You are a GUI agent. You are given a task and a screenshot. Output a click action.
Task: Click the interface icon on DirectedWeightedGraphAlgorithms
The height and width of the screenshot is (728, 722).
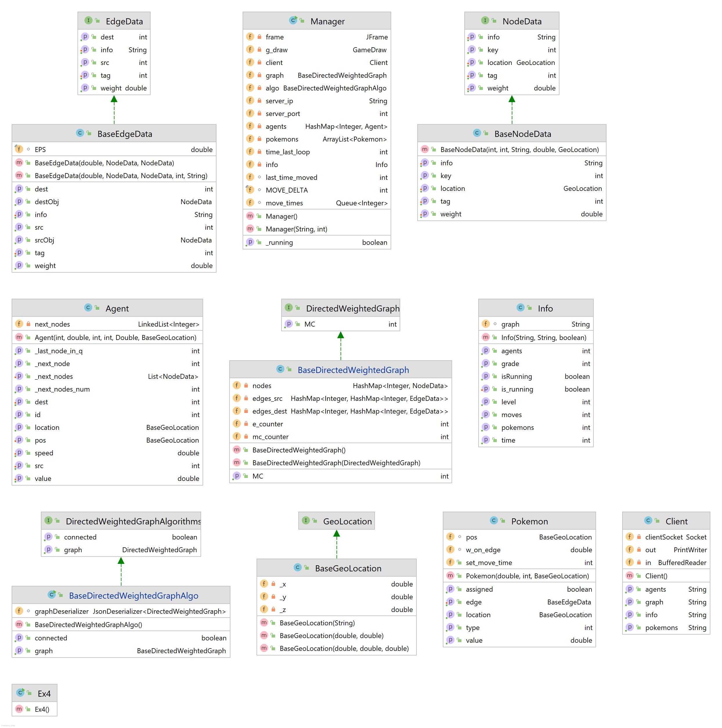click(49, 520)
